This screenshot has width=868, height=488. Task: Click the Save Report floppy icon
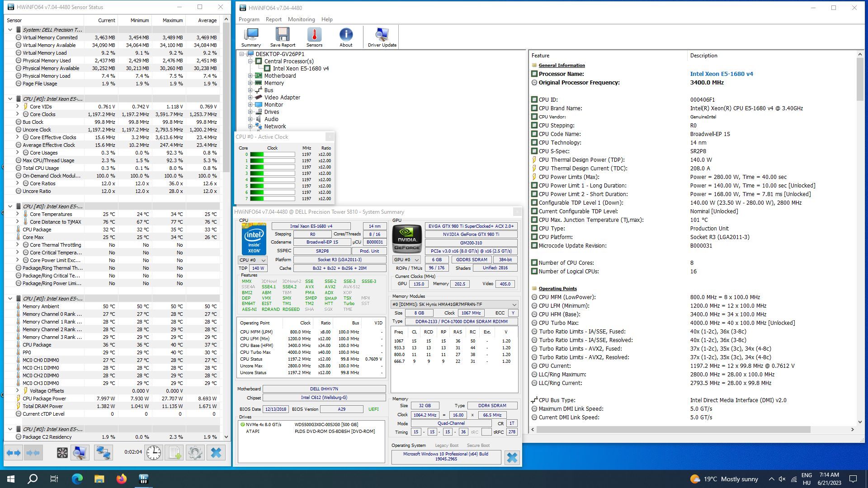tap(283, 37)
